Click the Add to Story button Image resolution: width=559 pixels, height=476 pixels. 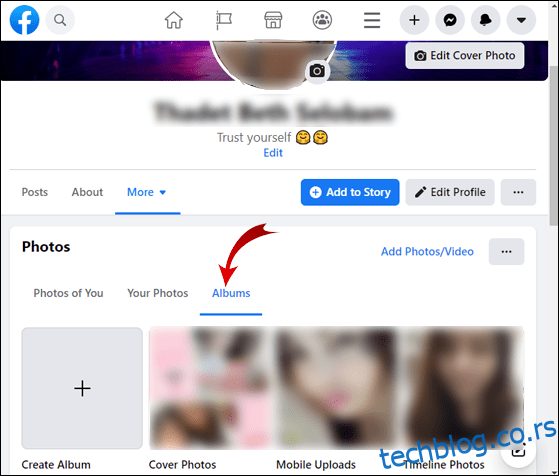(350, 192)
